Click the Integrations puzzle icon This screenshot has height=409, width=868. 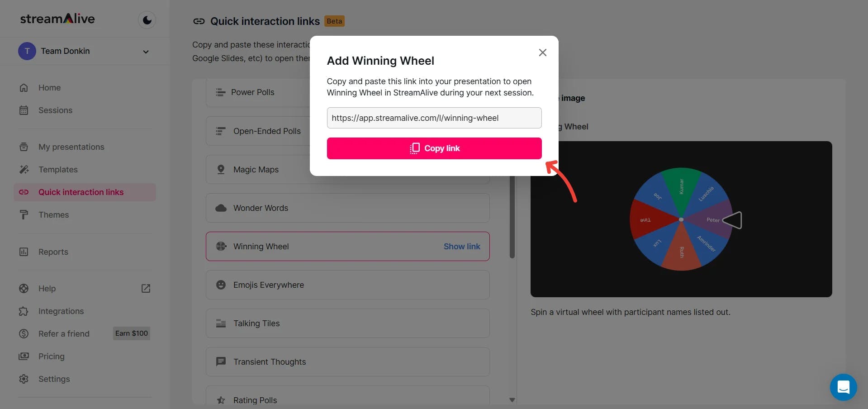pos(24,311)
